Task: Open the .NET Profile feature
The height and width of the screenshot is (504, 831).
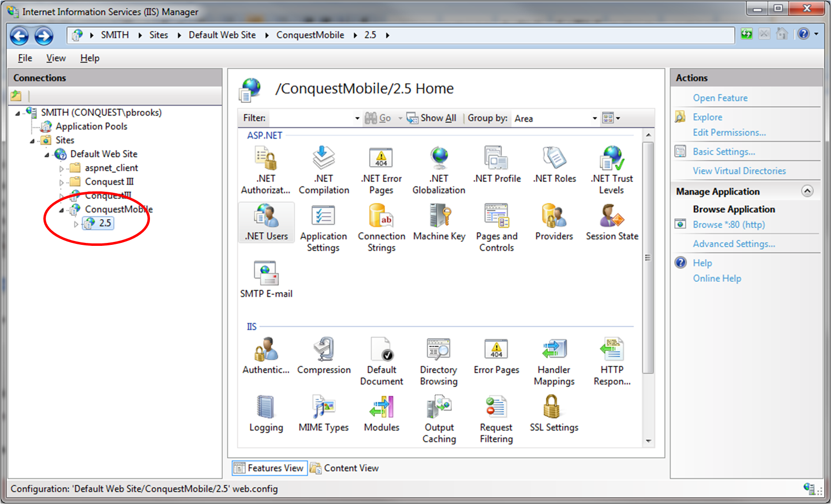Action: (497, 165)
